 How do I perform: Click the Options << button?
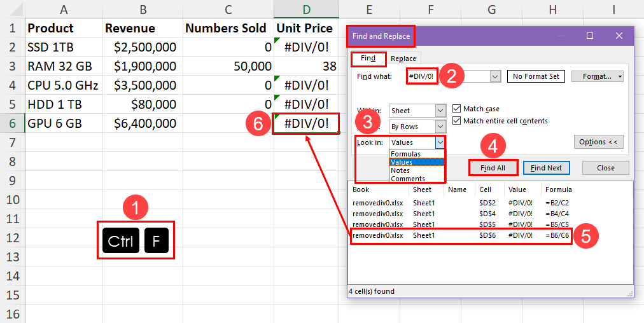click(x=598, y=142)
